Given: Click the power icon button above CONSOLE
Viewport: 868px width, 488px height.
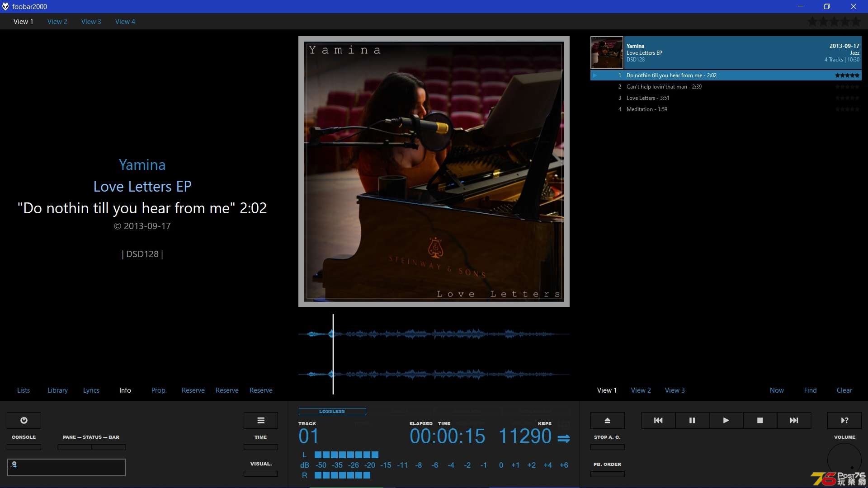Looking at the screenshot, I should (24, 420).
